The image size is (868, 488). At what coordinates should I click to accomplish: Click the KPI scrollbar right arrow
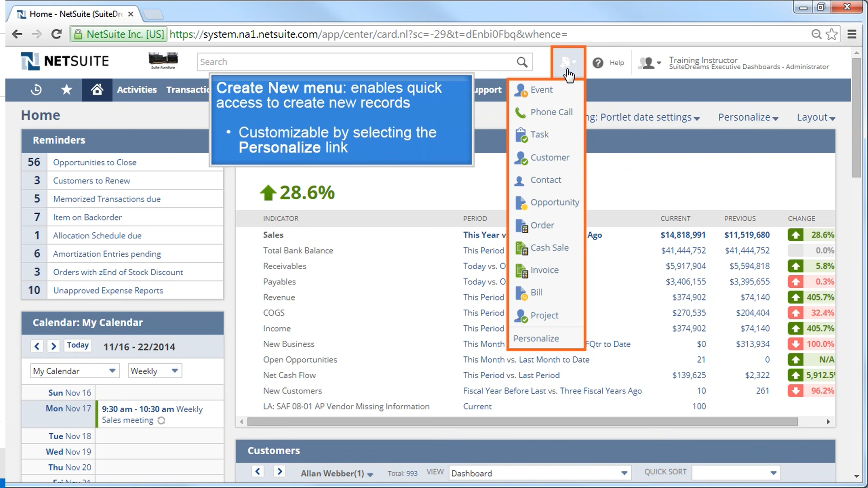[x=828, y=422]
